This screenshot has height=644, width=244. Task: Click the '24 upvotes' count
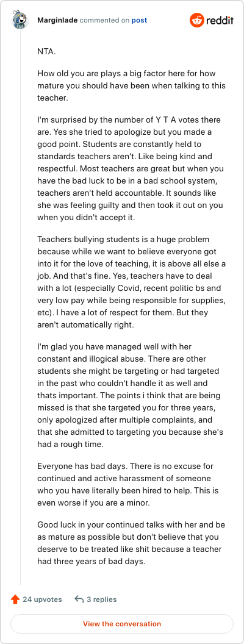coord(42,599)
